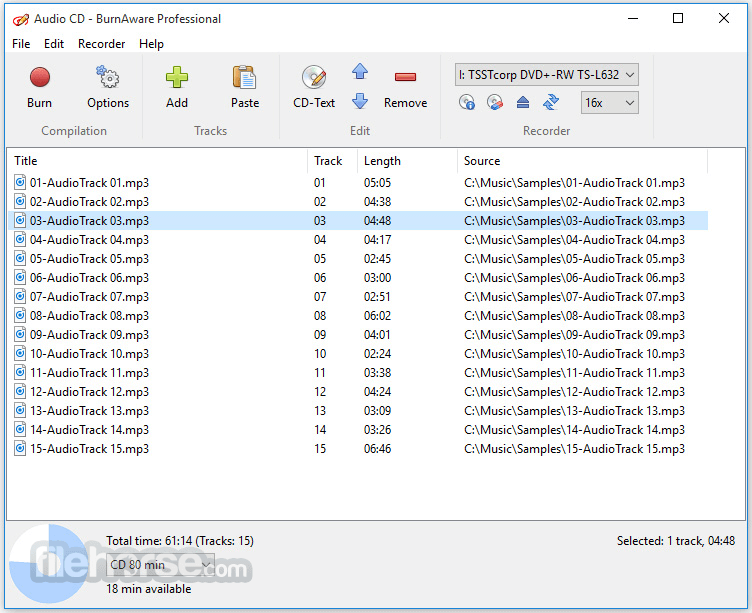Click source path of 02-AudioTrack 02.mp3
The height and width of the screenshot is (613, 752).
(574, 201)
